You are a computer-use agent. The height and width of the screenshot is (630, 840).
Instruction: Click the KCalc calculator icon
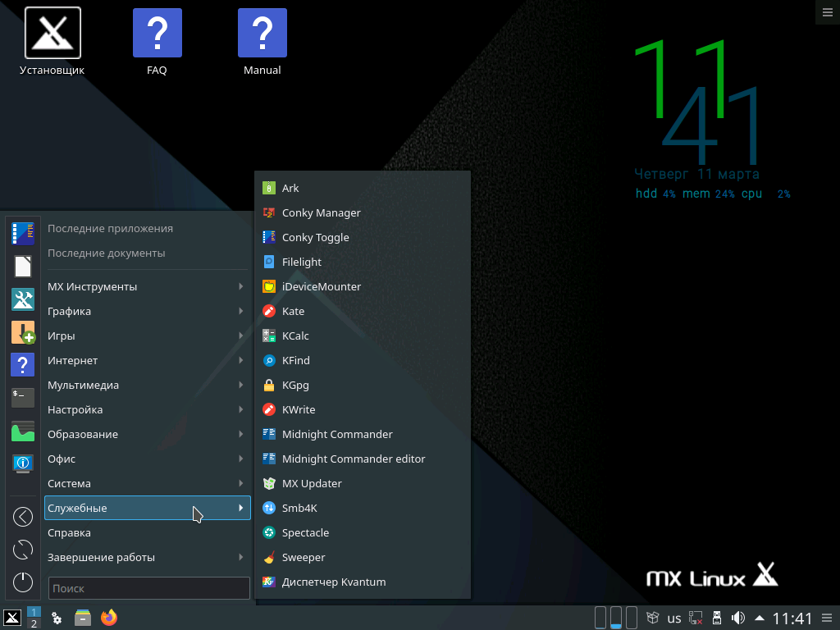click(x=269, y=336)
